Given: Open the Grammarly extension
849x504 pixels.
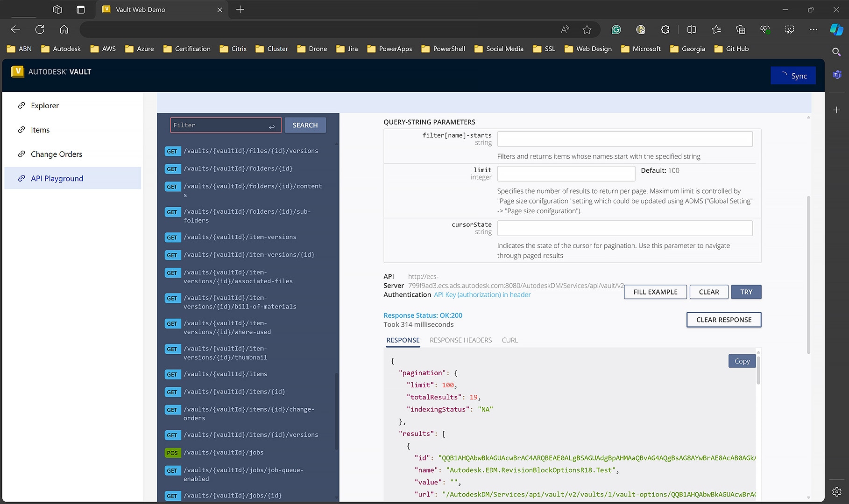Looking at the screenshot, I should tap(616, 29).
